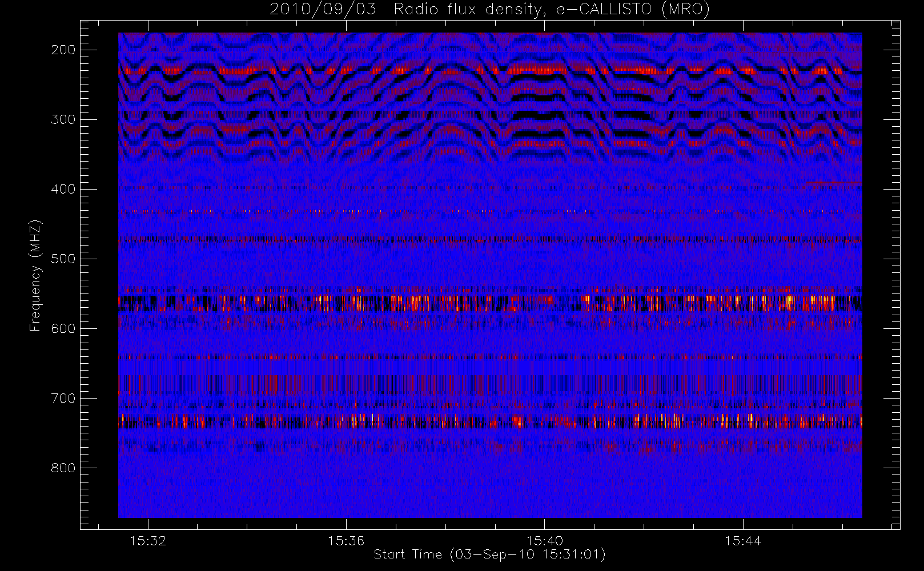Click the 15:36 time tick label
Viewport: 924px width, 571px height.
[x=346, y=541]
